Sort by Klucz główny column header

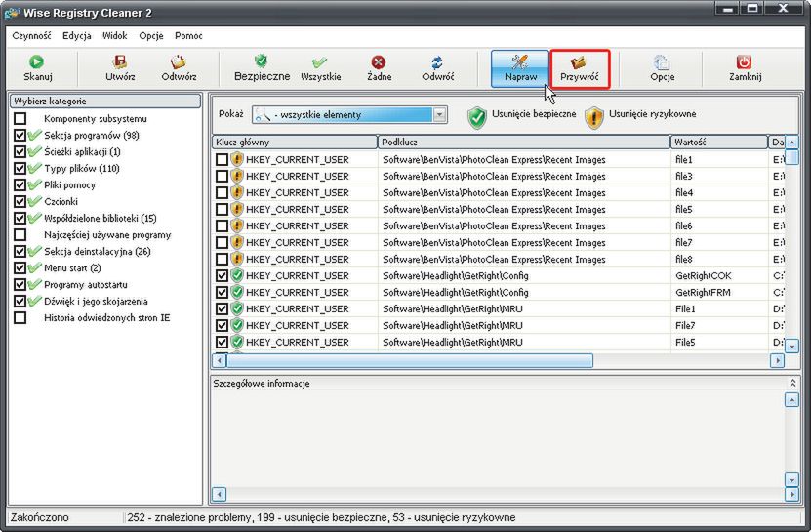[x=295, y=142]
